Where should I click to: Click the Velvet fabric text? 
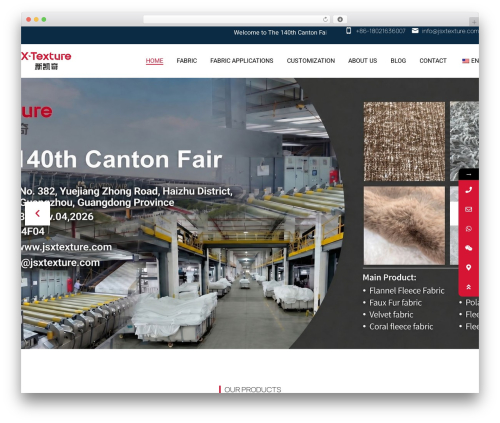391,315
